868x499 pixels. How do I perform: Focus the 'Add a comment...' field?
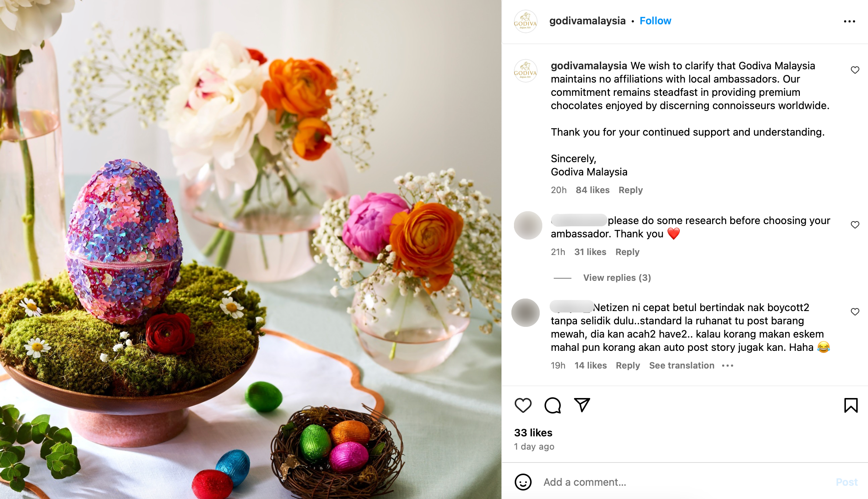[x=685, y=482]
